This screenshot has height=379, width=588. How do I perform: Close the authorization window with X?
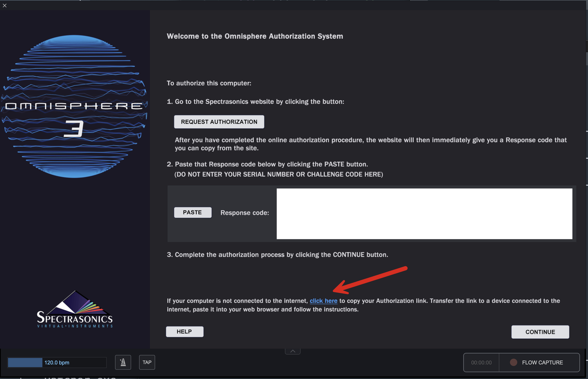coord(5,6)
